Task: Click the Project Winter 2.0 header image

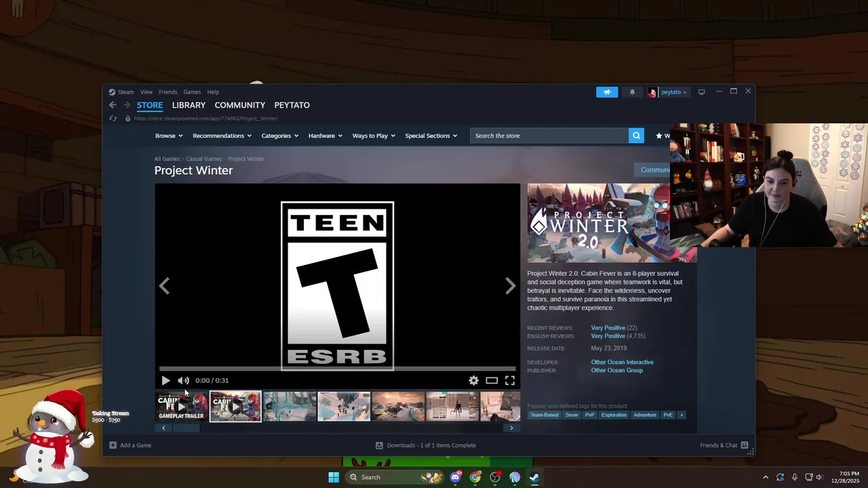Action: pos(599,223)
